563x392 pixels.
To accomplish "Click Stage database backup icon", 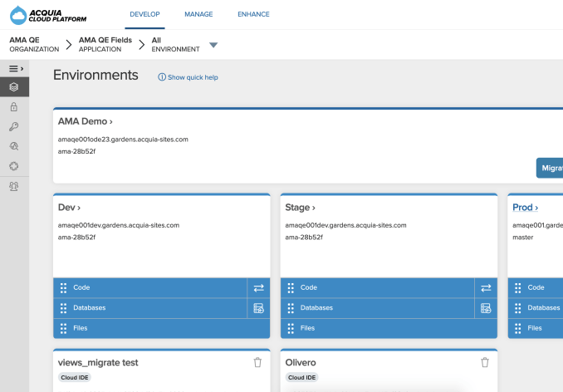I will (x=486, y=308).
